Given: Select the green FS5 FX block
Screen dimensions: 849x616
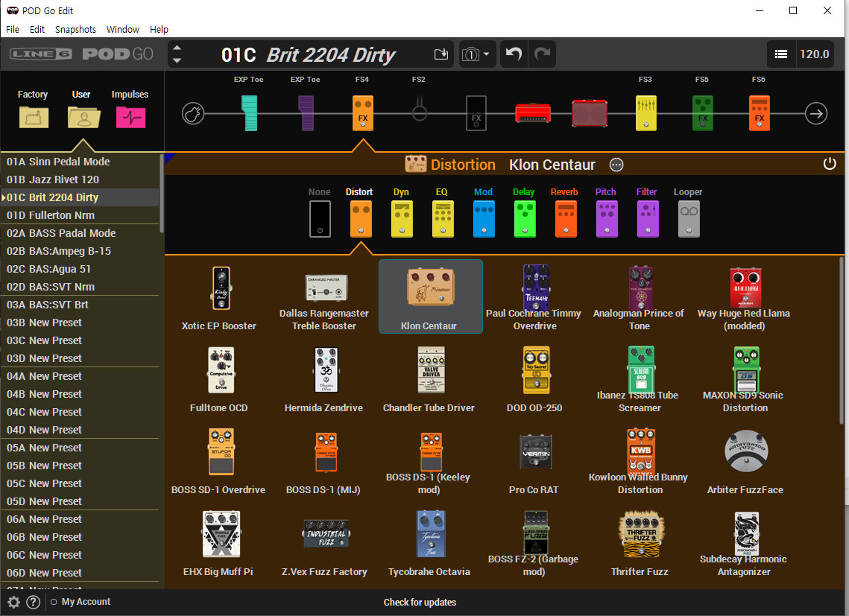Looking at the screenshot, I should pos(702,113).
